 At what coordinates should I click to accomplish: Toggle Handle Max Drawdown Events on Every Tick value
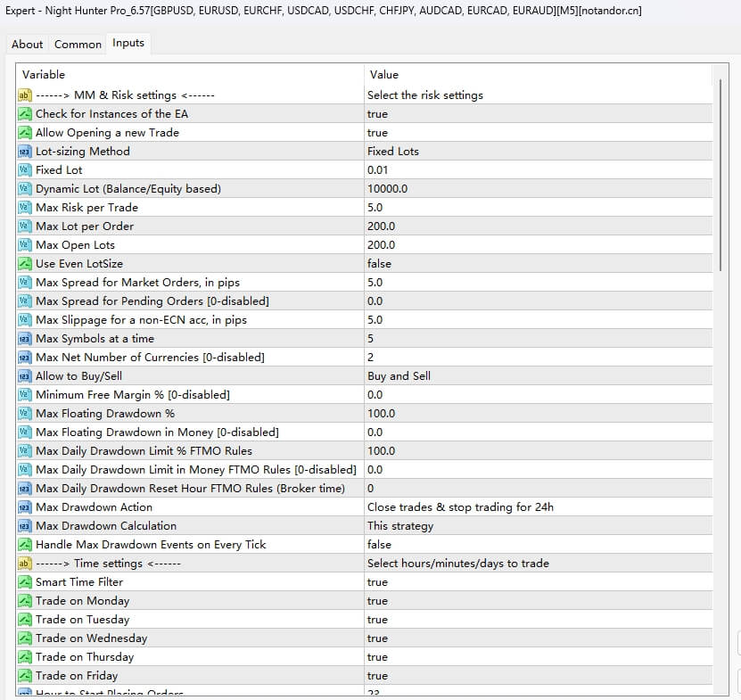pos(539,545)
